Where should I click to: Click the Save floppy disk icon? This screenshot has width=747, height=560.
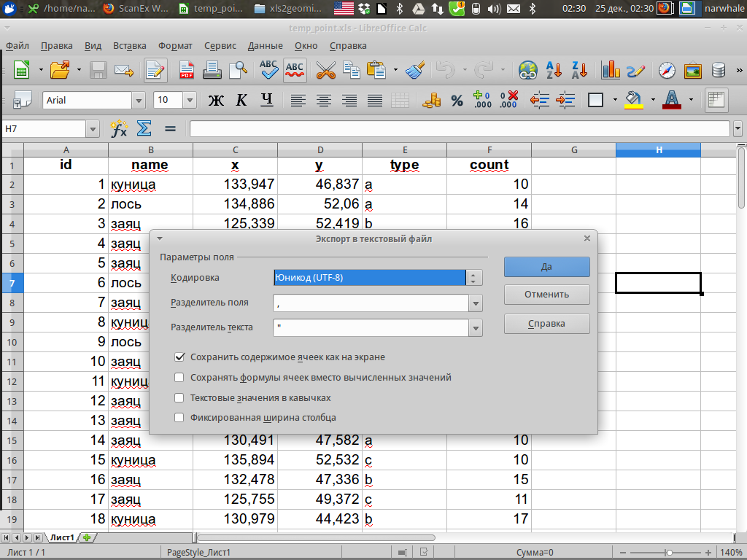(x=98, y=71)
